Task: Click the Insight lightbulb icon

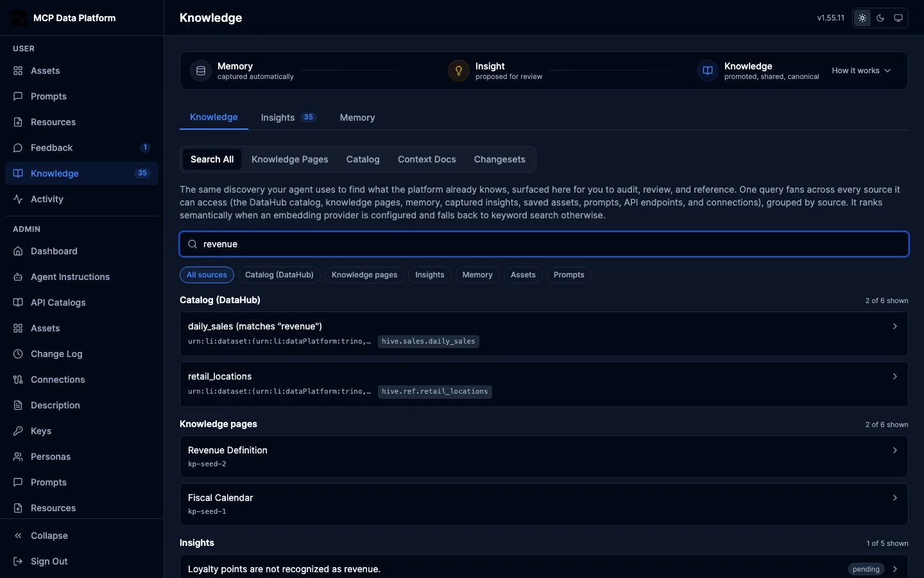Action: [x=459, y=71]
